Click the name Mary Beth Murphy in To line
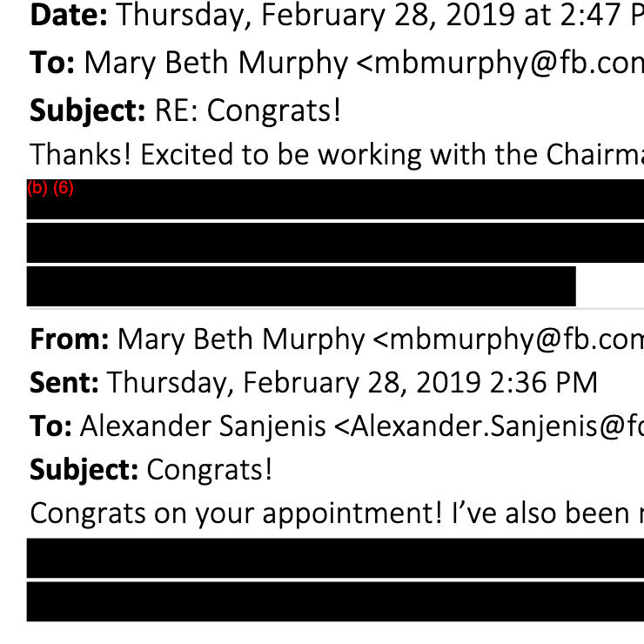 (x=216, y=64)
